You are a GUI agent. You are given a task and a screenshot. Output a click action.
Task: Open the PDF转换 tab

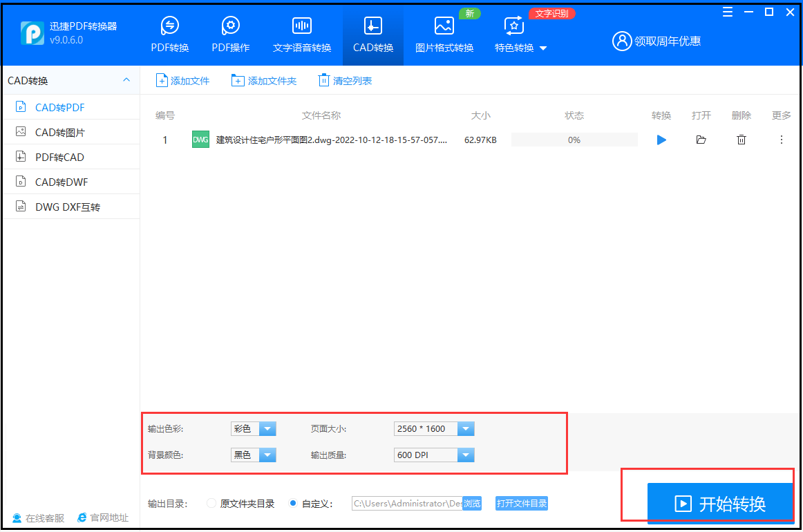pyautogui.click(x=169, y=35)
